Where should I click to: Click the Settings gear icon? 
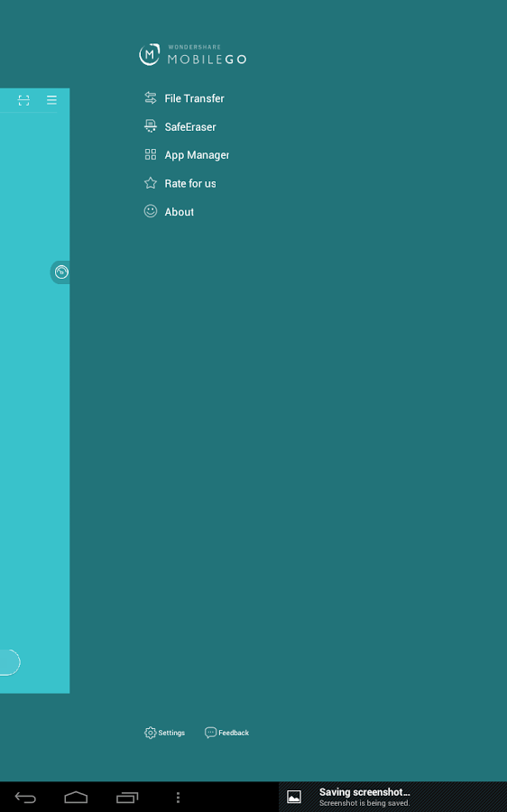point(150,733)
